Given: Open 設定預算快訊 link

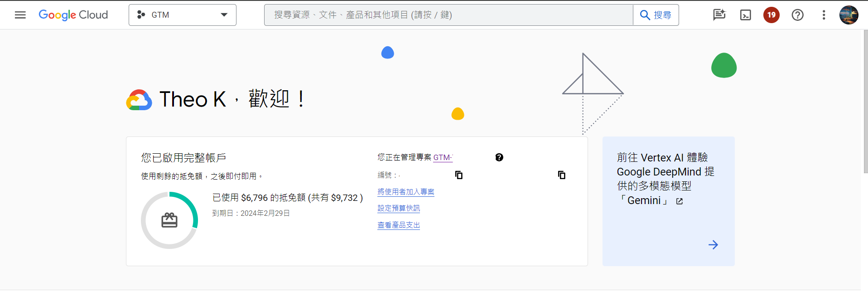Looking at the screenshot, I should pyautogui.click(x=399, y=208).
